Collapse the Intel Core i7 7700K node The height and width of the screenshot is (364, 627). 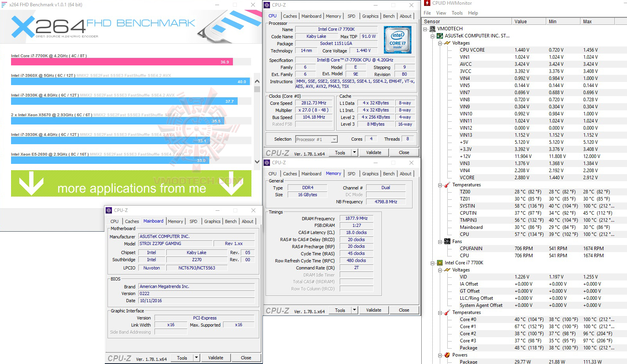pyautogui.click(x=432, y=263)
